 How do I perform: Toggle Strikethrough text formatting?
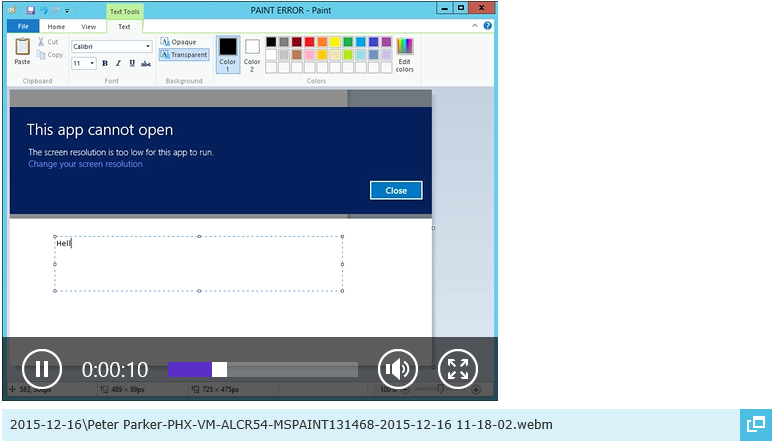point(146,63)
